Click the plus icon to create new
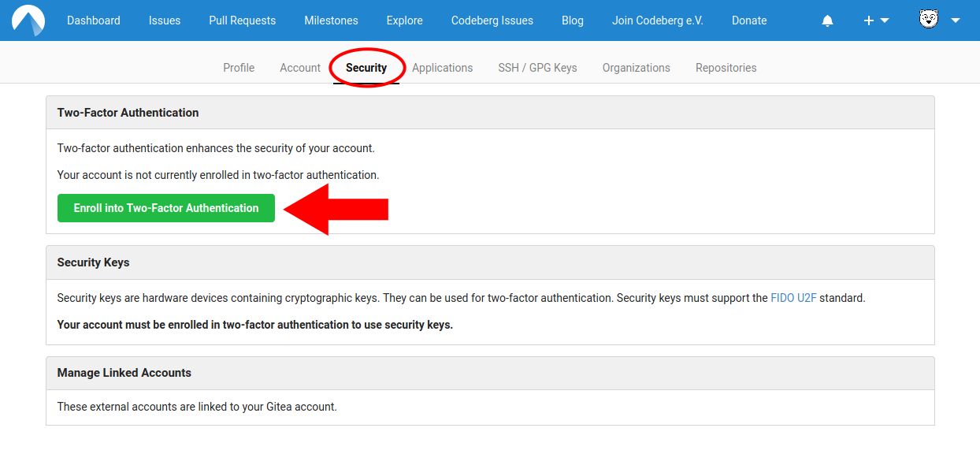This screenshot has width=980, height=454. click(x=868, y=20)
